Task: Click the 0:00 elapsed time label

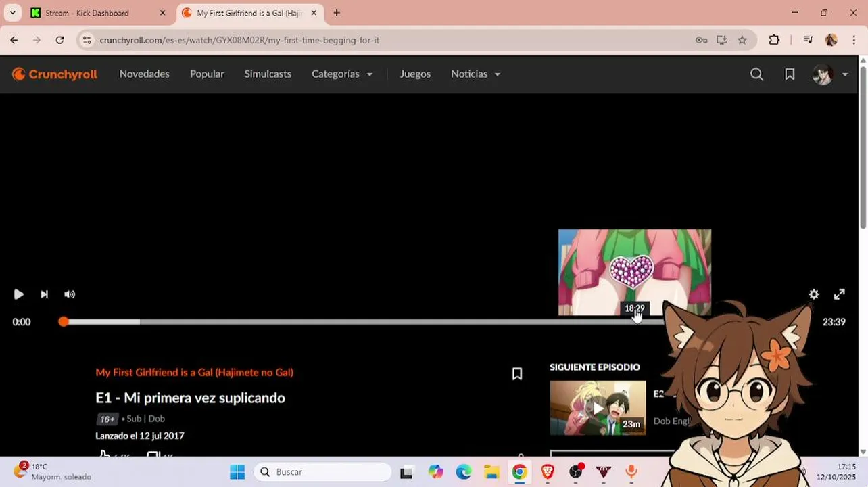Action: coord(22,322)
